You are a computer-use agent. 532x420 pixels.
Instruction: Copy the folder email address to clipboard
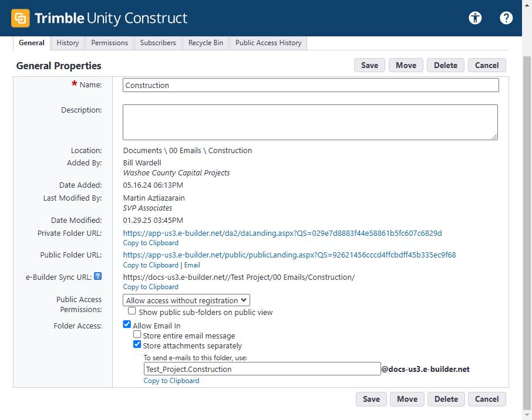click(171, 381)
